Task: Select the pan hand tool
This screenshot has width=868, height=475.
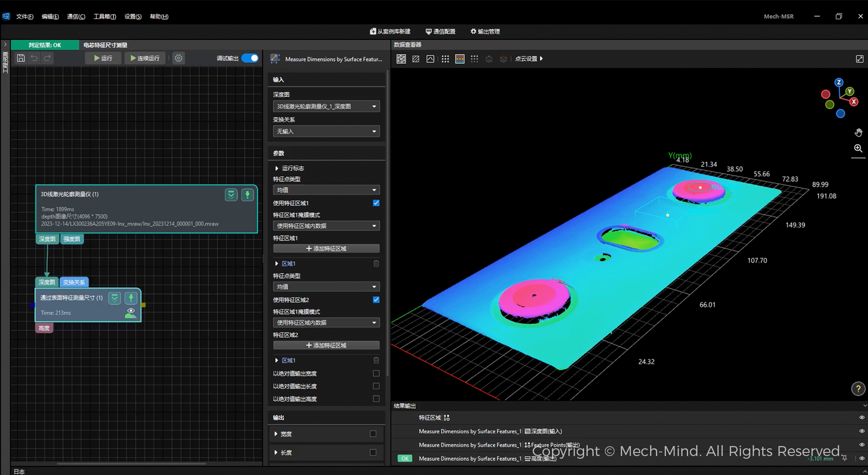Action: pos(858,132)
